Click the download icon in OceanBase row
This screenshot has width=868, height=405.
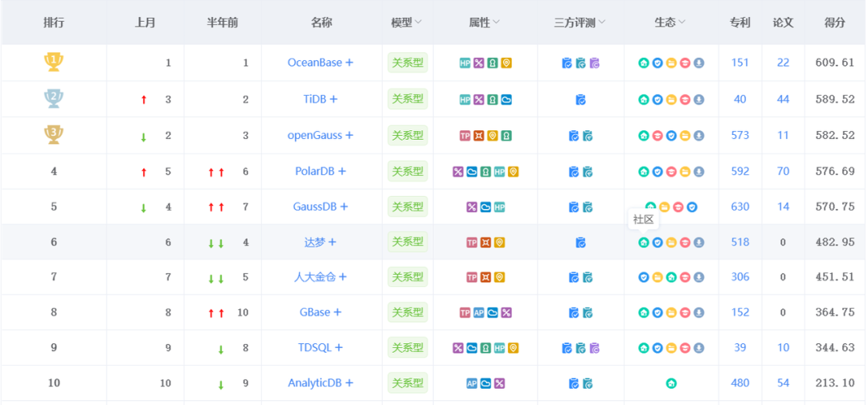(699, 63)
